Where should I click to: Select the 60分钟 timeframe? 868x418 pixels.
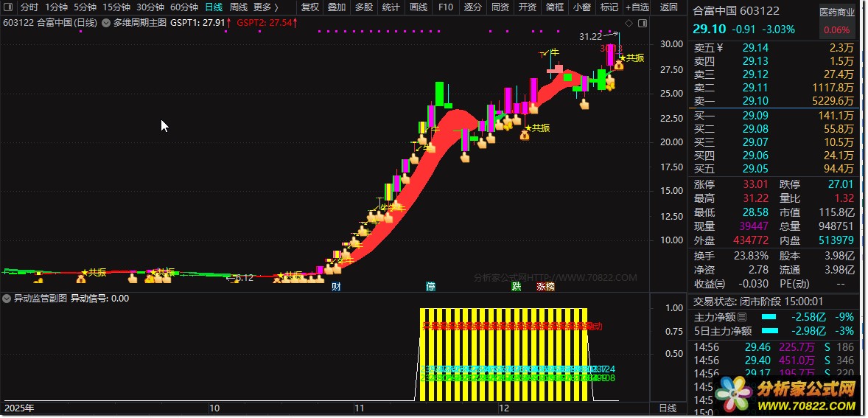[183, 7]
